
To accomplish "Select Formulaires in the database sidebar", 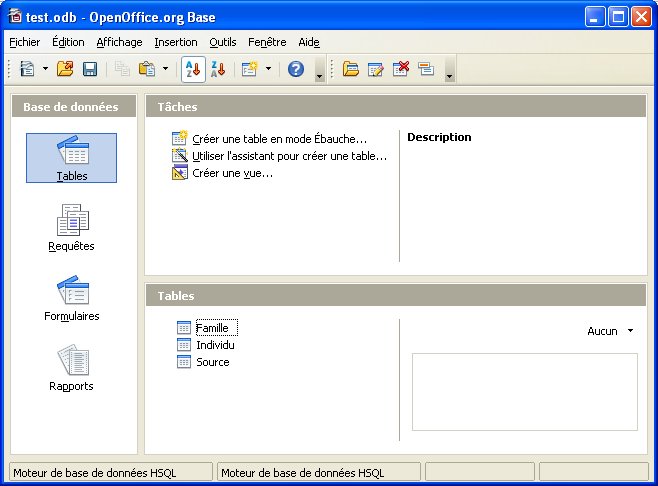I will (71, 298).
